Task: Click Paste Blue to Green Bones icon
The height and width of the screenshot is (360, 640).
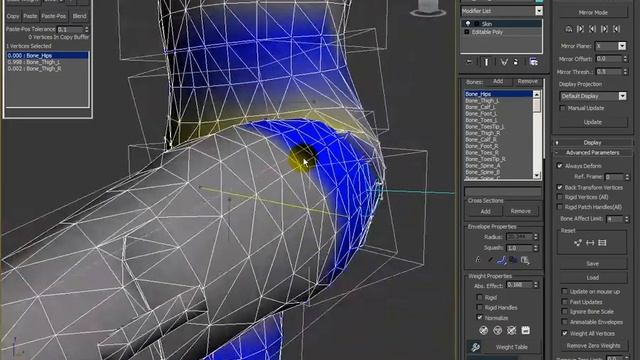Action: pyautogui.click(x=592, y=29)
